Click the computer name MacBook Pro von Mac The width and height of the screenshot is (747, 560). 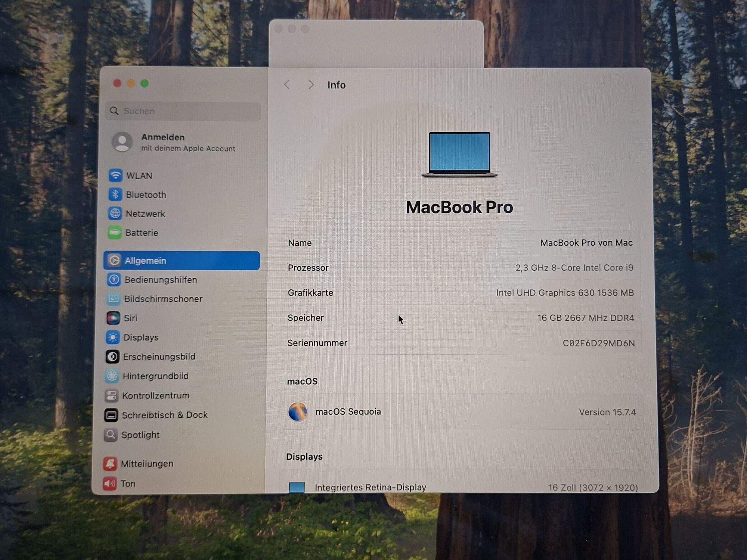586,243
